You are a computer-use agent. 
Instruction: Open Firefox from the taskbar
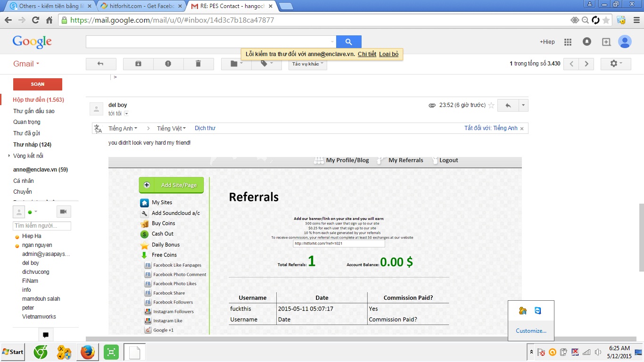pos(87,352)
